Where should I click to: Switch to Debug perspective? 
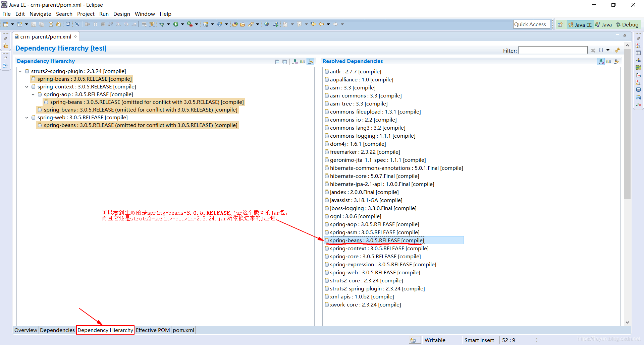point(627,24)
